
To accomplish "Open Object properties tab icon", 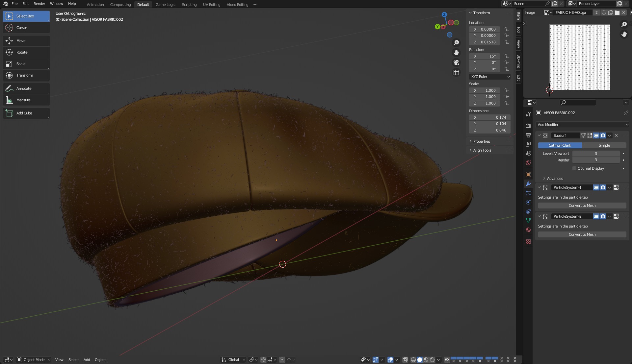I will coord(528,175).
